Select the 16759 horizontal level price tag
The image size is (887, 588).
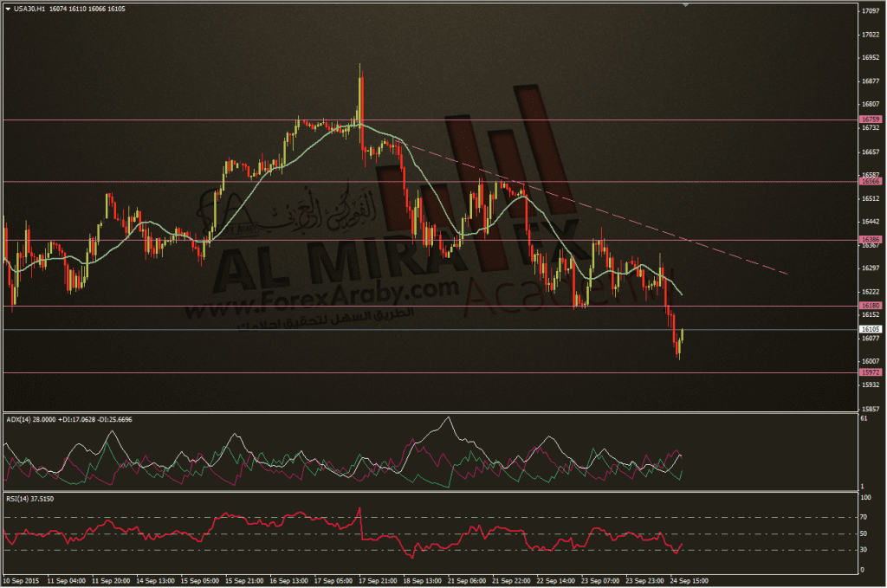coord(870,120)
